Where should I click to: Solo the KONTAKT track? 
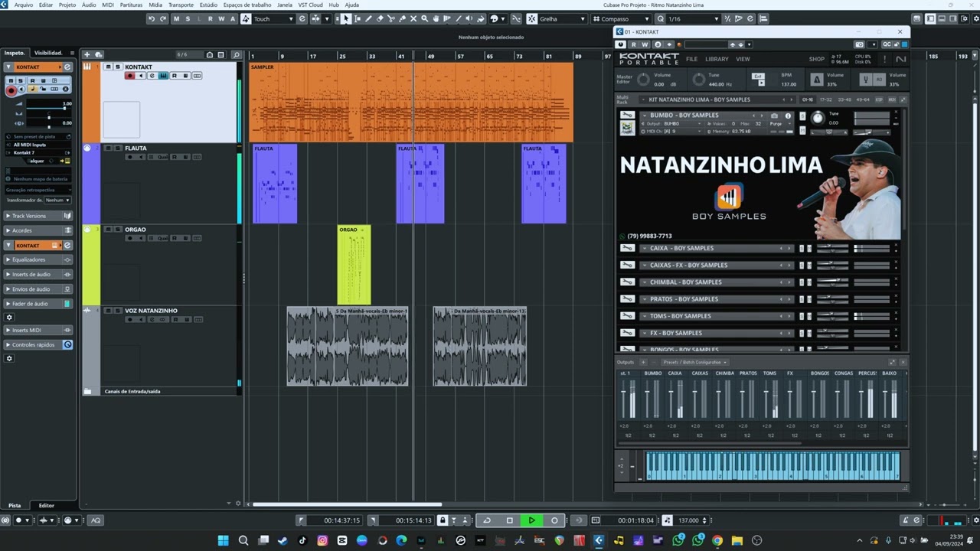click(x=117, y=67)
